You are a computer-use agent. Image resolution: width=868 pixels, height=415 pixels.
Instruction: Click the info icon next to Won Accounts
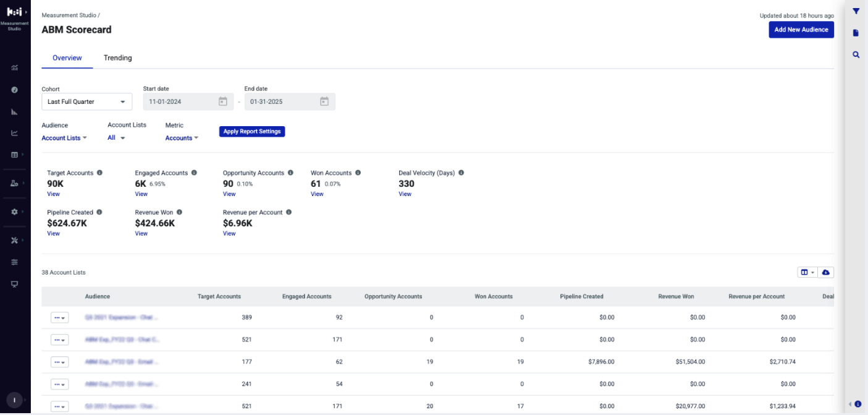[x=358, y=173]
